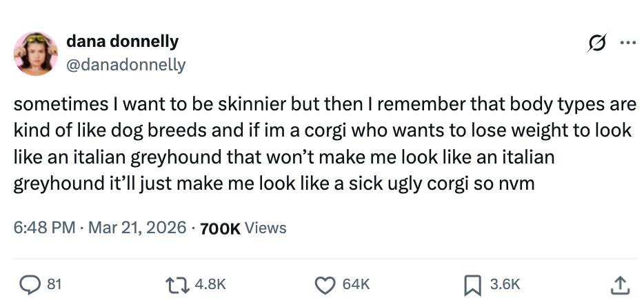644x305 pixels.
Task: Click the 4.8K reposts count
Action: pyautogui.click(x=211, y=284)
